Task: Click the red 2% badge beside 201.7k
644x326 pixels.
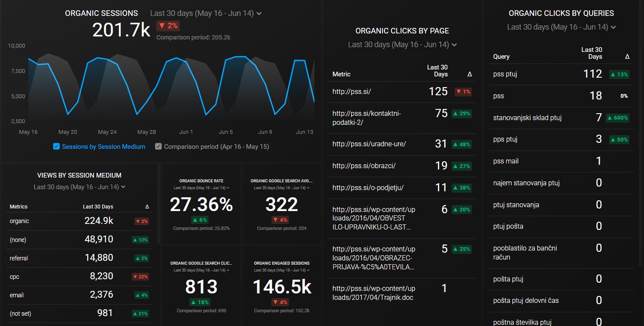Action: [x=168, y=26]
